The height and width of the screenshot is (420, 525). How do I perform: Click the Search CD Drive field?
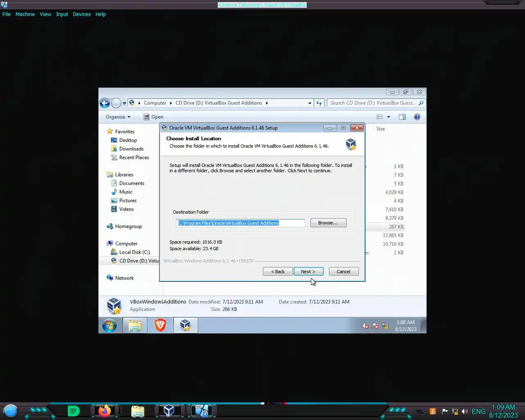[x=373, y=103]
